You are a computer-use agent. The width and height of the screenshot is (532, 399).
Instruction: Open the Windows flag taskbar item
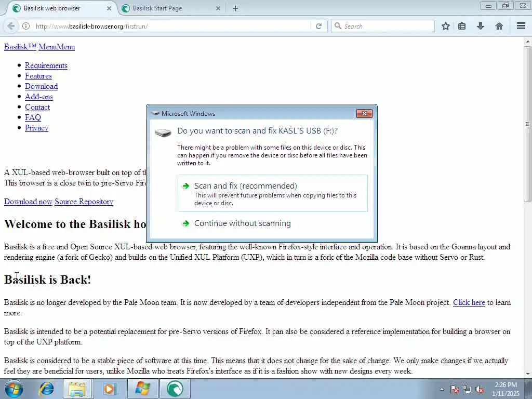pos(142,389)
